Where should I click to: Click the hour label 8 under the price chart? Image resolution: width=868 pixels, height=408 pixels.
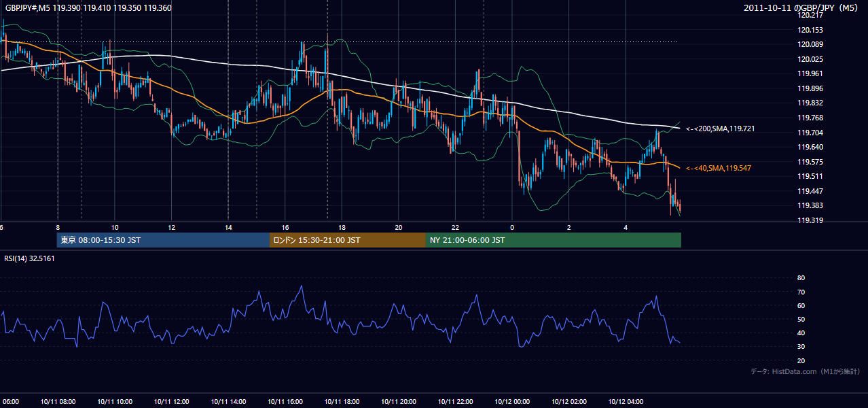click(x=58, y=228)
